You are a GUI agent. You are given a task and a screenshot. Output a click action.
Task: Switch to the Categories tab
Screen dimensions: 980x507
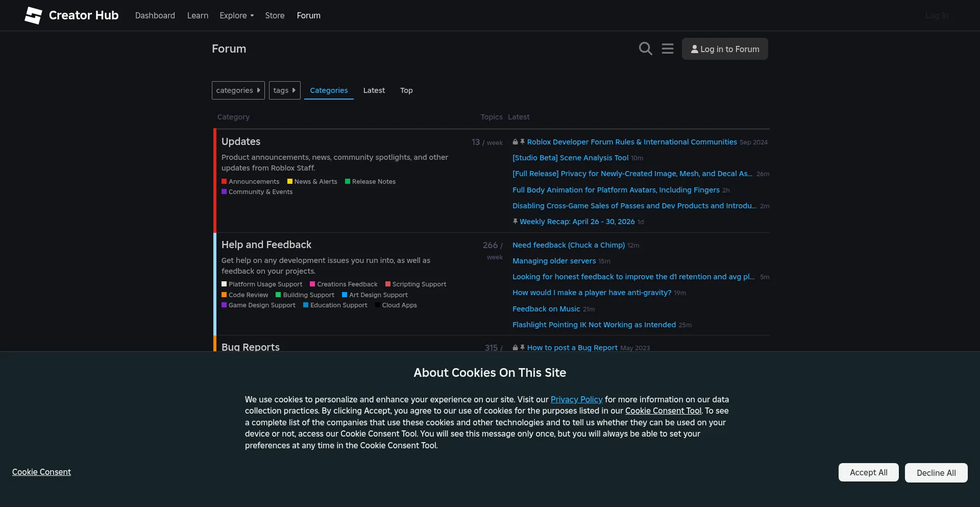click(329, 90)
